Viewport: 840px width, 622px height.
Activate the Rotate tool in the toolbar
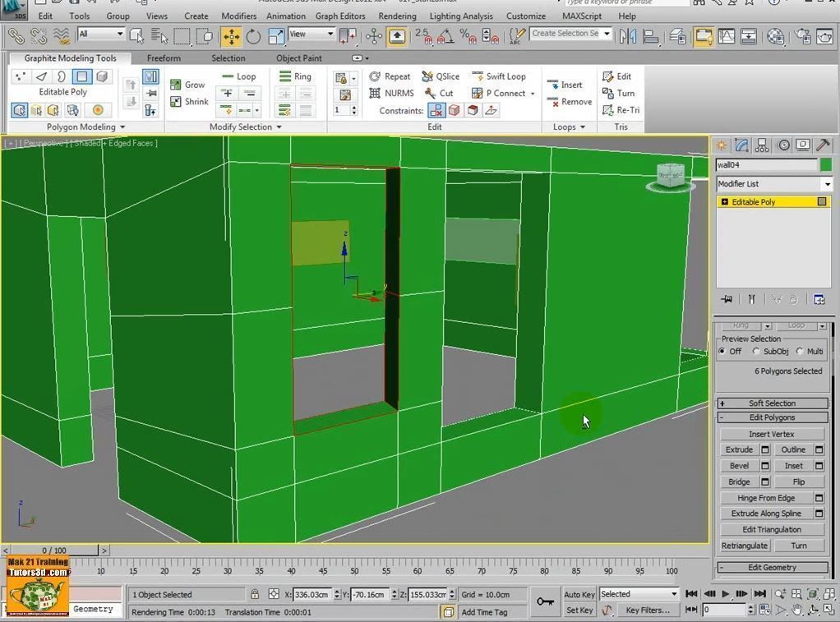(253, 36)
